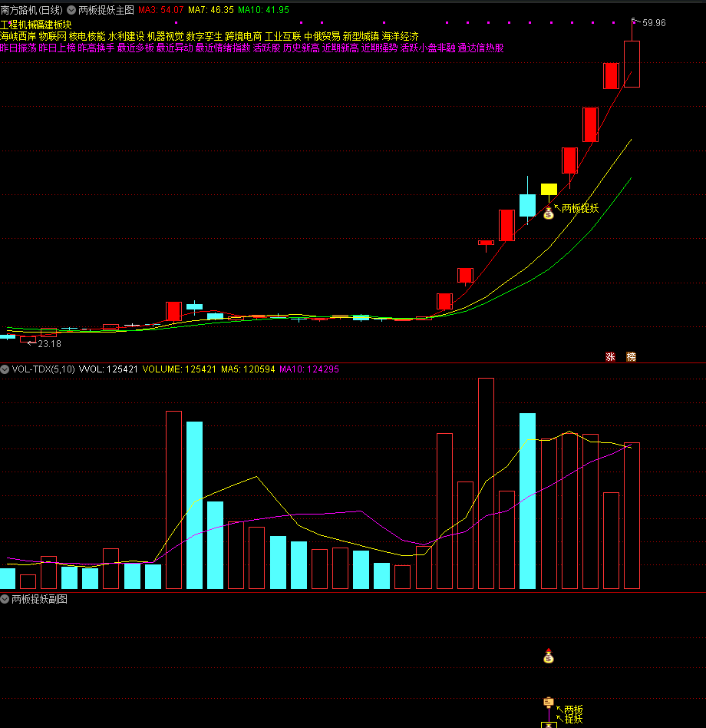Expand the 两板捉妖主图 indicator dropdown arrow
The height and width of the screenshot is (728, 706).
[71, 10]
